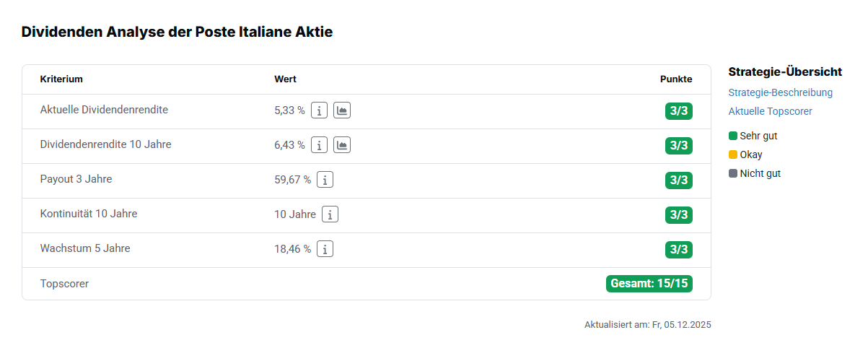Click the yellow Okay legend swatch
Viewport: 868px width, 361px height.
point(733,155)
